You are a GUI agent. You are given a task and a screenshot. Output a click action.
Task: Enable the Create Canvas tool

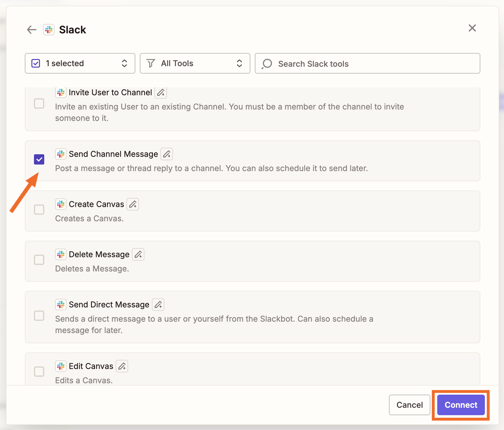[x=39, y=209]
